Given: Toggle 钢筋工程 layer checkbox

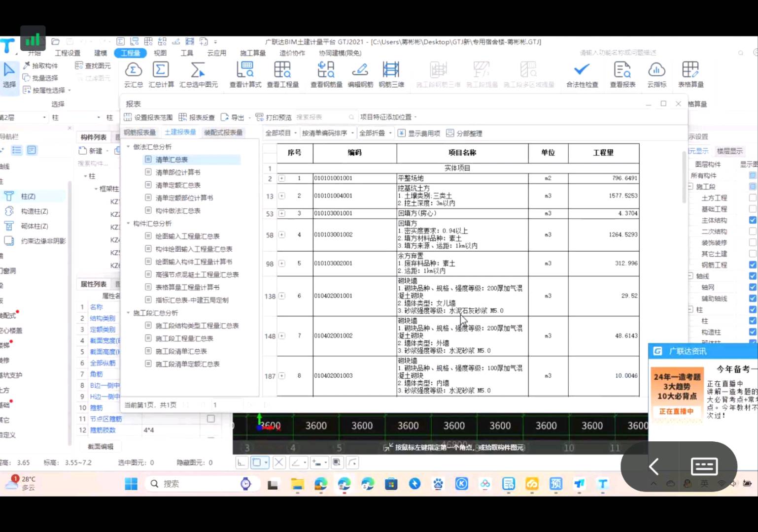Looking at the screenshot, I should coord(752,265).
